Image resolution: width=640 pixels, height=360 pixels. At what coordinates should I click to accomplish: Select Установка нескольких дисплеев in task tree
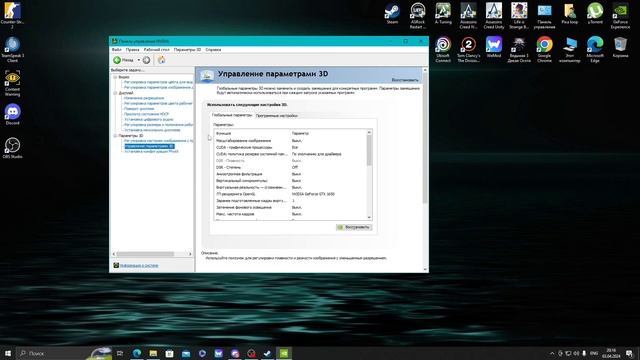click(x=152, y=130)
